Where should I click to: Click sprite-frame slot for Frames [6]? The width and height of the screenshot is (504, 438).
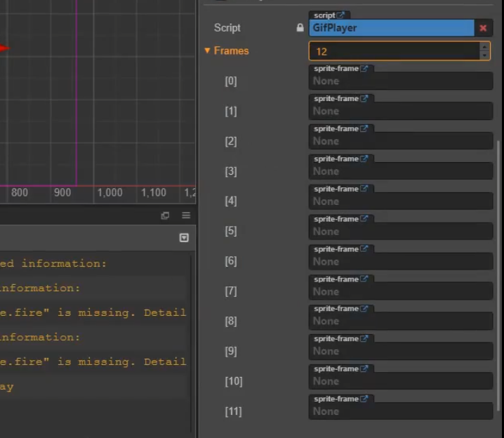click(401, 261)
